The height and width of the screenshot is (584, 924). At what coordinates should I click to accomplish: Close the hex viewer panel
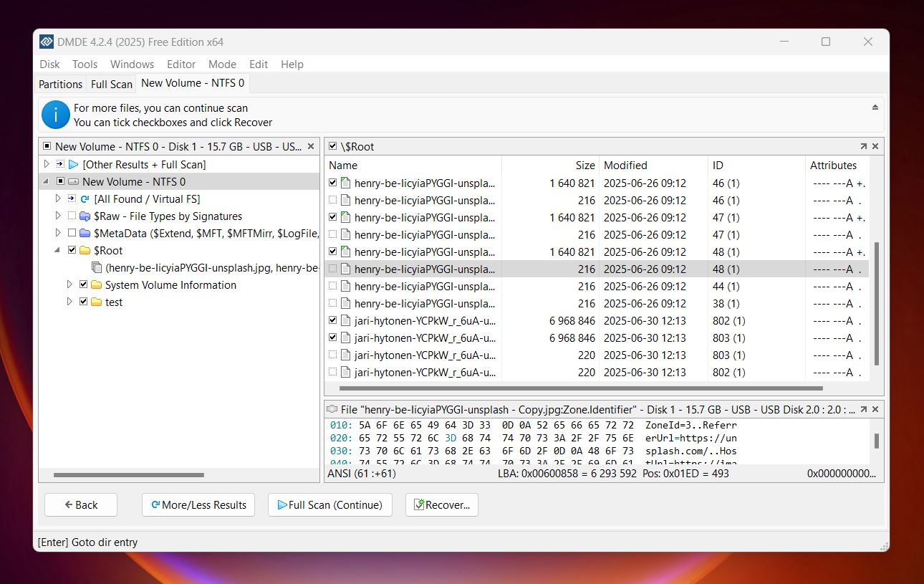875,409
